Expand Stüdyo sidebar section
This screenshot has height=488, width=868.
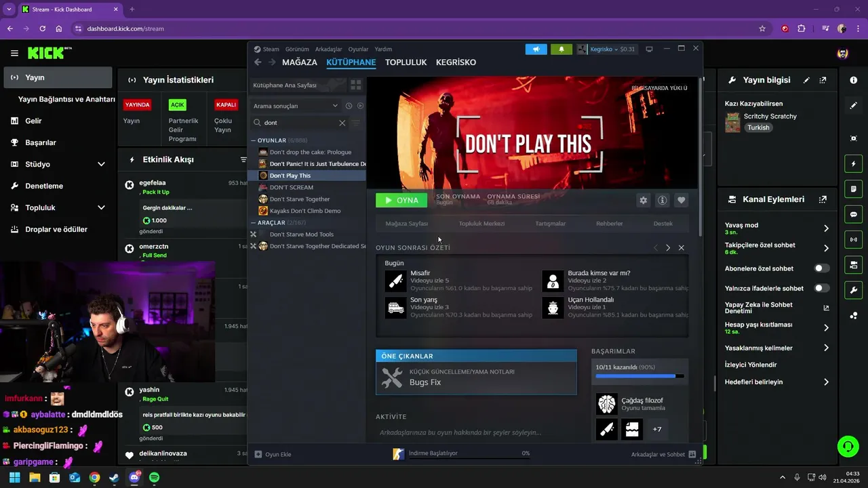101,164
